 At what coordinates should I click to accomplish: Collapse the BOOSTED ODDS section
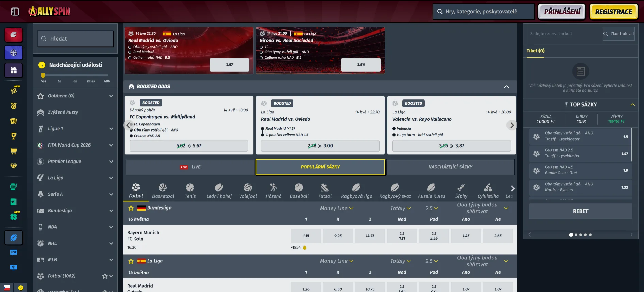[x=506, y=87]
